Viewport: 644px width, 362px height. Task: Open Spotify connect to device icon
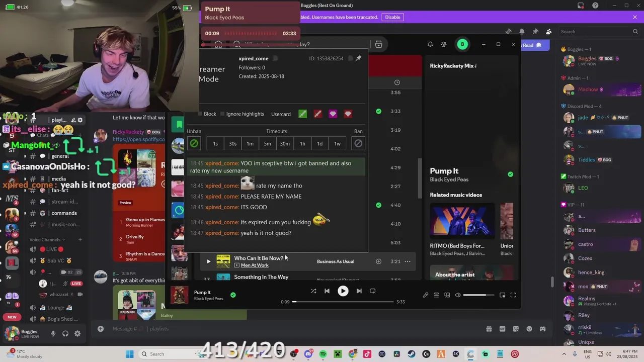tap(447, 295)
